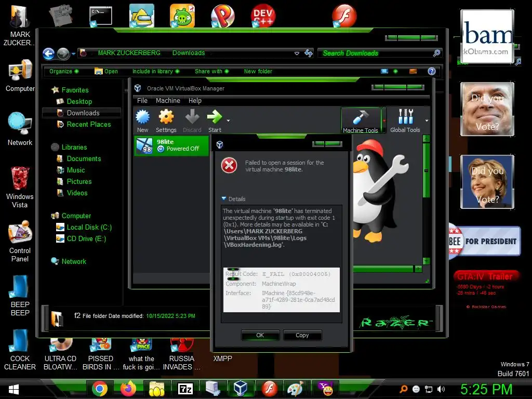Click OK in the error dialog
The image size is (532, 399).
pyautogui.click(x=260, y=335)
